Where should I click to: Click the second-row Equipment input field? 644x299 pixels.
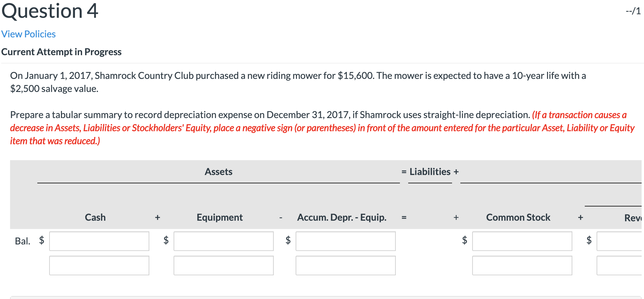tap(223, 265)
